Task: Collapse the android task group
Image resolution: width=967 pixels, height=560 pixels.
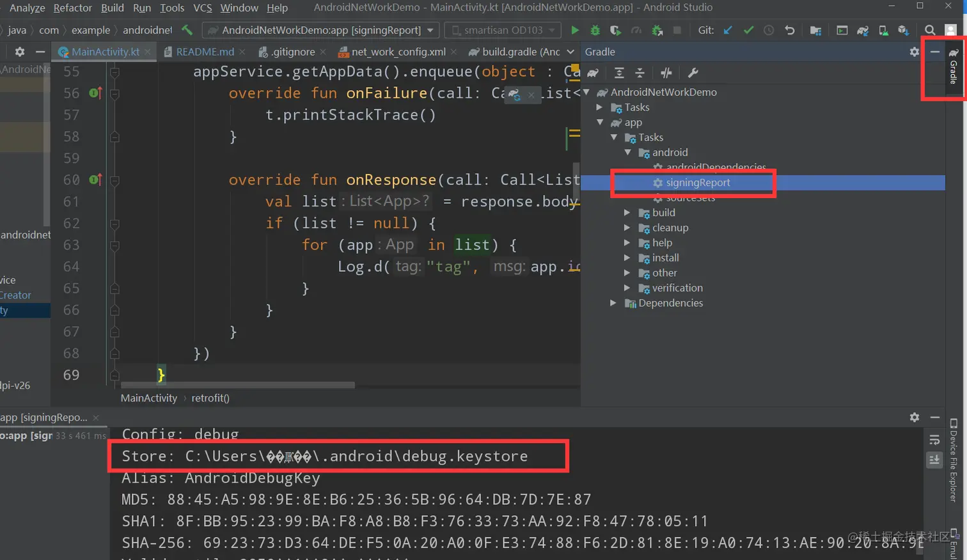Action: pyautogui.click(x=627, y=152)
